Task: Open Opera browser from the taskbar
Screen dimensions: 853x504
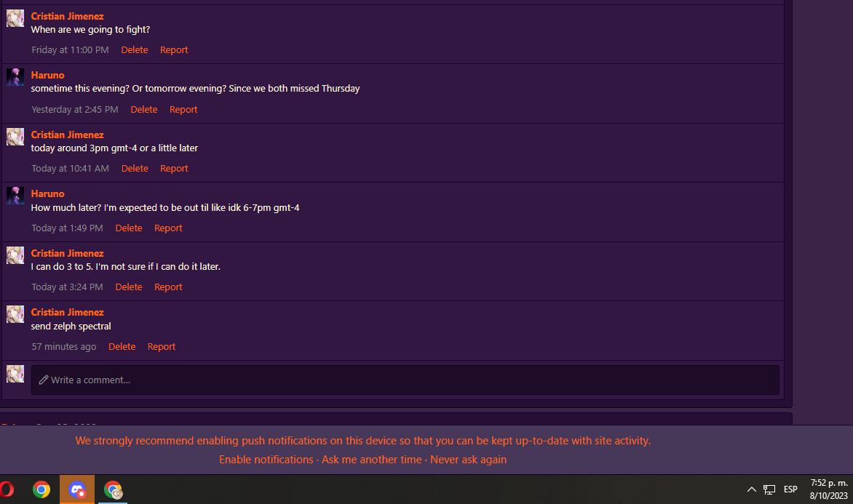Action: coord(7,489)
